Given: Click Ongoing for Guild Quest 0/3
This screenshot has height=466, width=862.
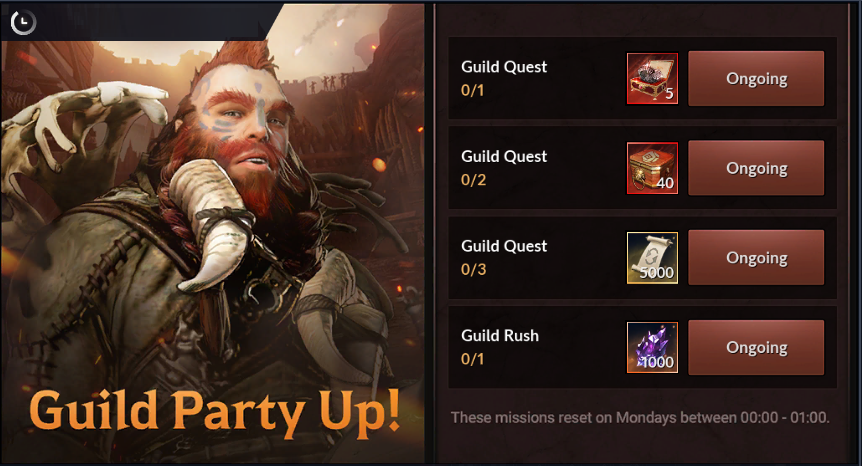Looking at the screenshot, I should 756,258.
